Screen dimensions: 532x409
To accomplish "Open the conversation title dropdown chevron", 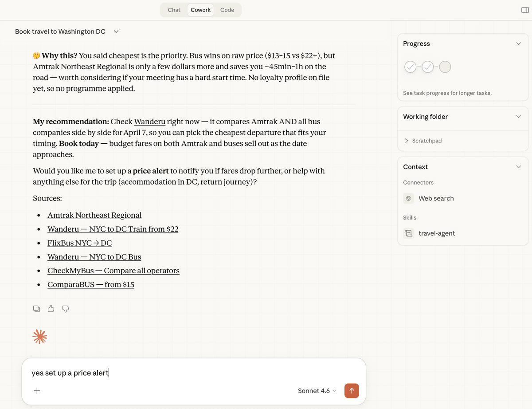I will click(116, 31).
